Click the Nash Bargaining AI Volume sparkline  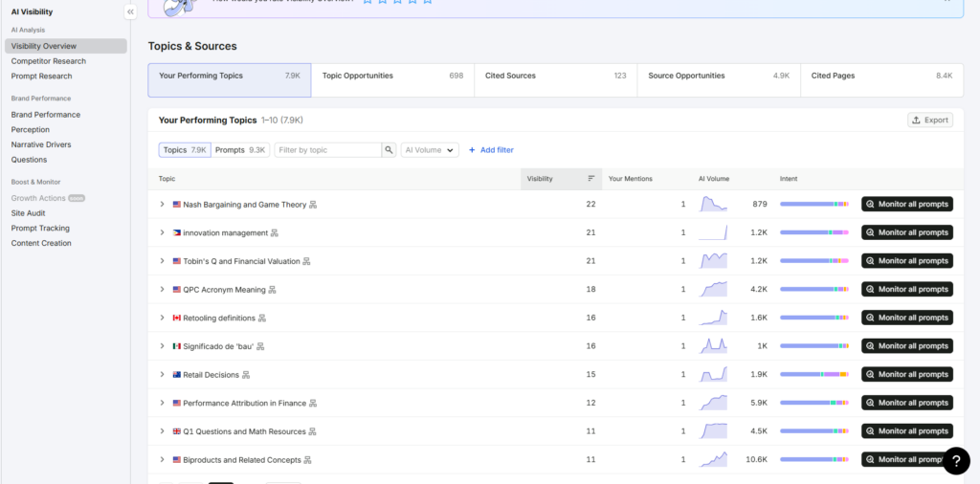713,204
